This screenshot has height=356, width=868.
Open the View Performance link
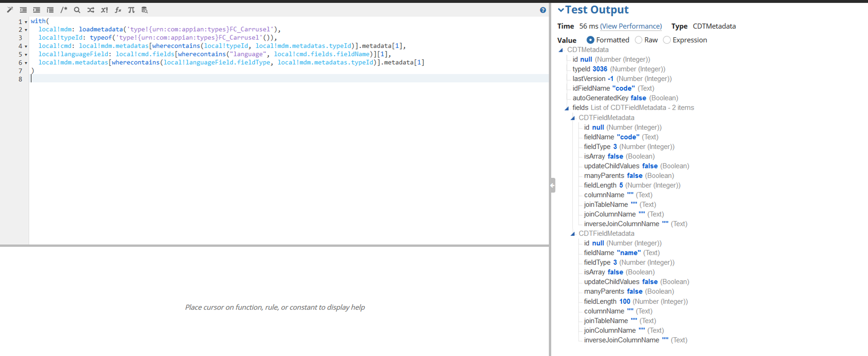631,26
